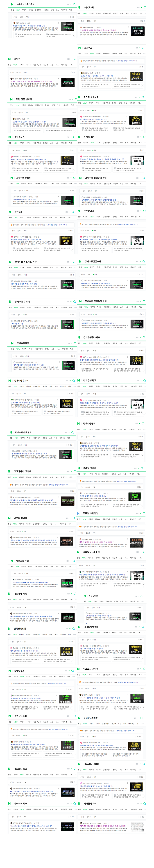Select the 블로그 filter under the 가야챙 search
Screen dimensions: 154x868
pos(19,72)
